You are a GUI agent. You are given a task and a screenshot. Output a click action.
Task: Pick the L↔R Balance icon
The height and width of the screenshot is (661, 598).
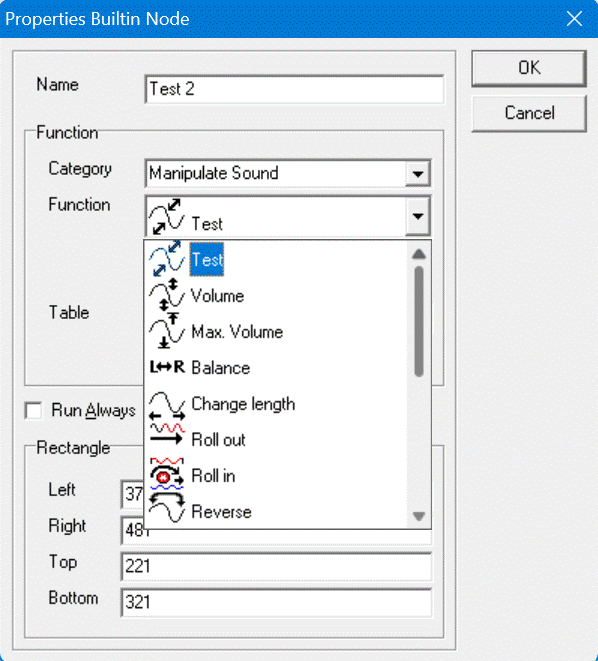click(x=167, y=367)
